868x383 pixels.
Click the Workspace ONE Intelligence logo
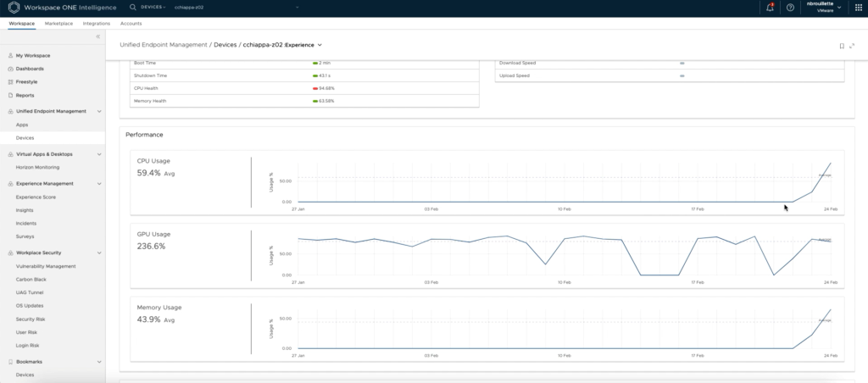(x=14, y=8)
